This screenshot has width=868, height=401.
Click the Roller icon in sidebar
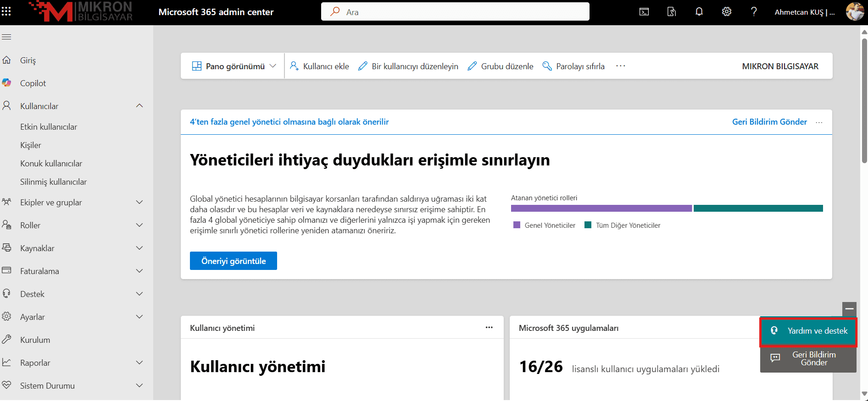click(6, 225)
